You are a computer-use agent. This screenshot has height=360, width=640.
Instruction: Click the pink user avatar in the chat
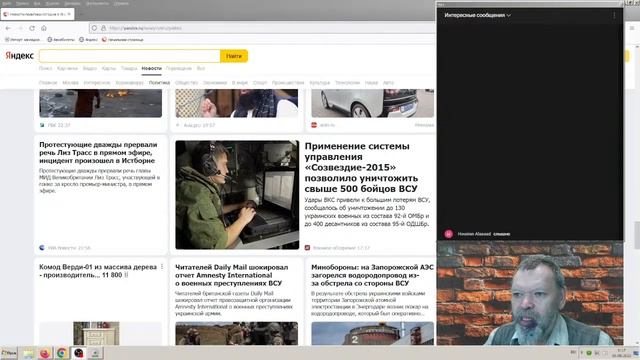(x=449, y=234)
